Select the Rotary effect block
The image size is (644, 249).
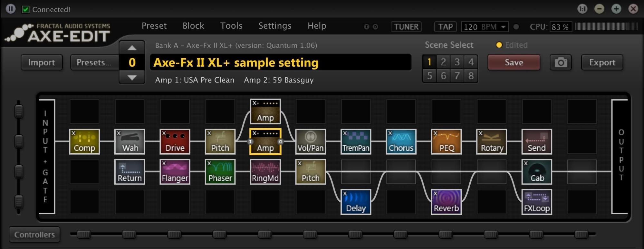(492, 142)
